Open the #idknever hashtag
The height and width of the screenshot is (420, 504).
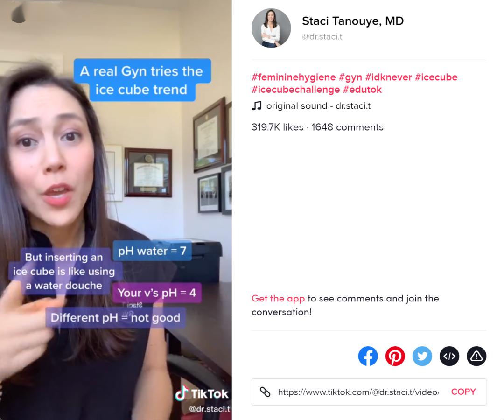click(x=389, y=77)
